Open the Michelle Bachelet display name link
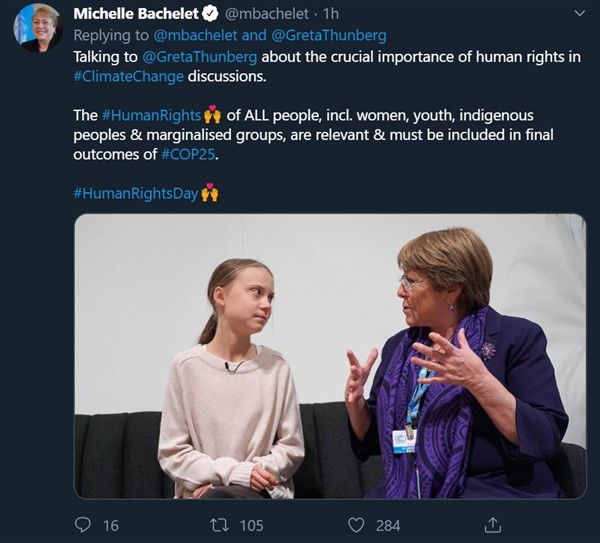The image size is (600, 543). [x=137, y=15]
